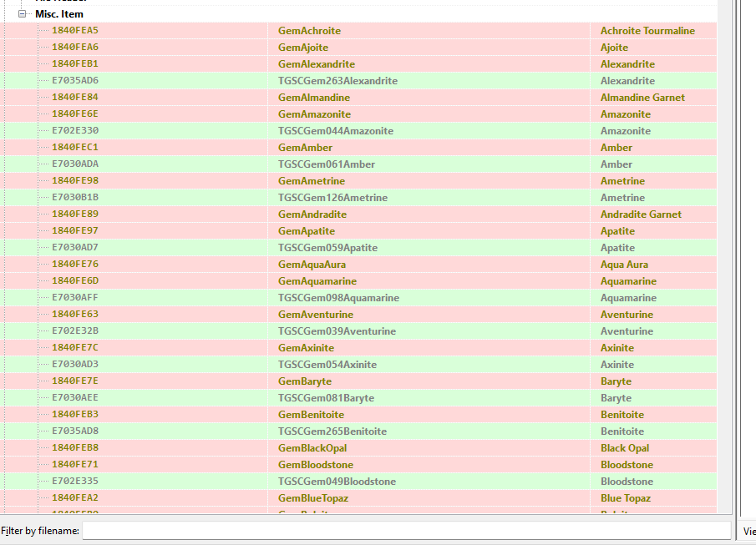Click the Almandine Garnet name cell
The height and width of the screenshot is (545, 756).
point(642,98)
